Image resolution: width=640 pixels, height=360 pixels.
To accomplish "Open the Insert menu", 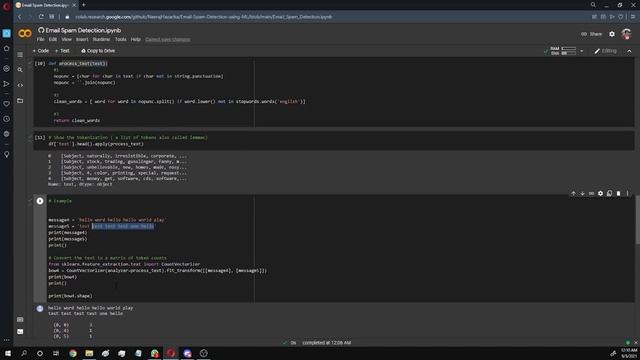I will tap(82, 40).
